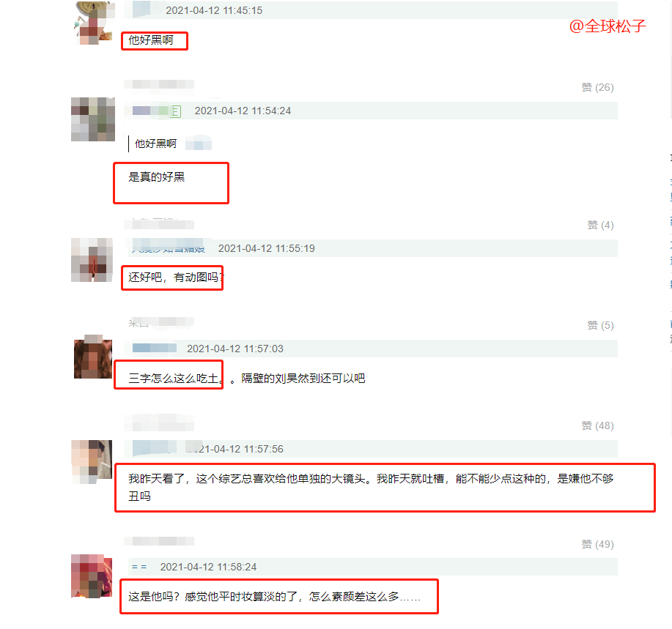Click the 赞 (48) like button
Image resolution: width=672 pixels, height=629 pixels.
click(x=597, y=425)
